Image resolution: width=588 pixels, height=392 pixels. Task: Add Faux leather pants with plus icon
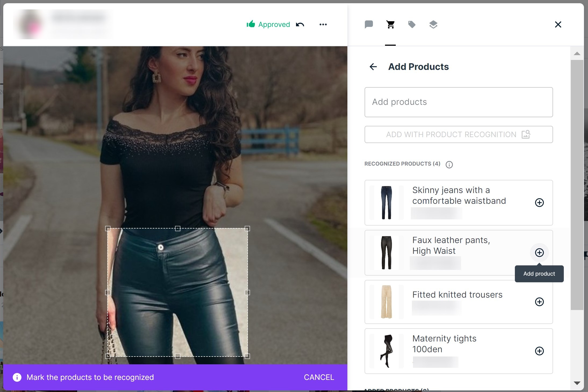point(539,252)
